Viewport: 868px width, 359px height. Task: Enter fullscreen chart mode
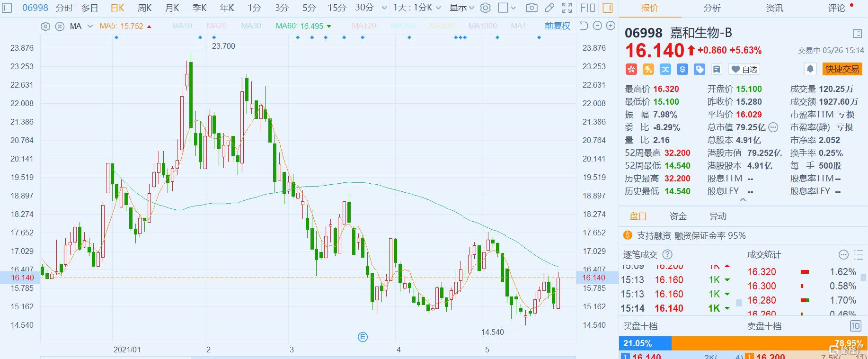(567, 8)
